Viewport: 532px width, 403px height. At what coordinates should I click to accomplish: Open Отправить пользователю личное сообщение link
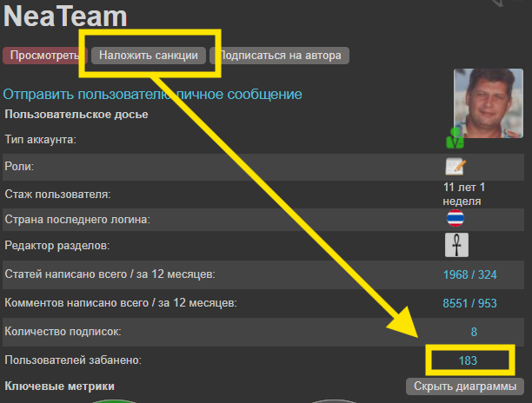(x=153, y=93)
